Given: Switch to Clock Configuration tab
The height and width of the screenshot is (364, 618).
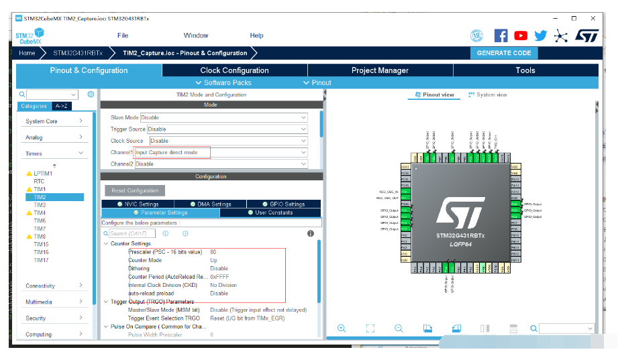Looking at the screenshot, I should 234,70.
